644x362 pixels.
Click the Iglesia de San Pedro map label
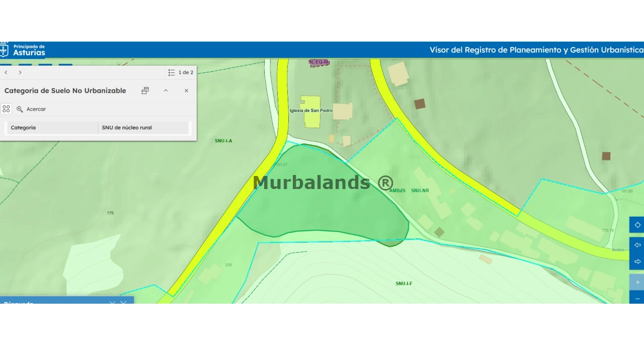click(311, 111)
